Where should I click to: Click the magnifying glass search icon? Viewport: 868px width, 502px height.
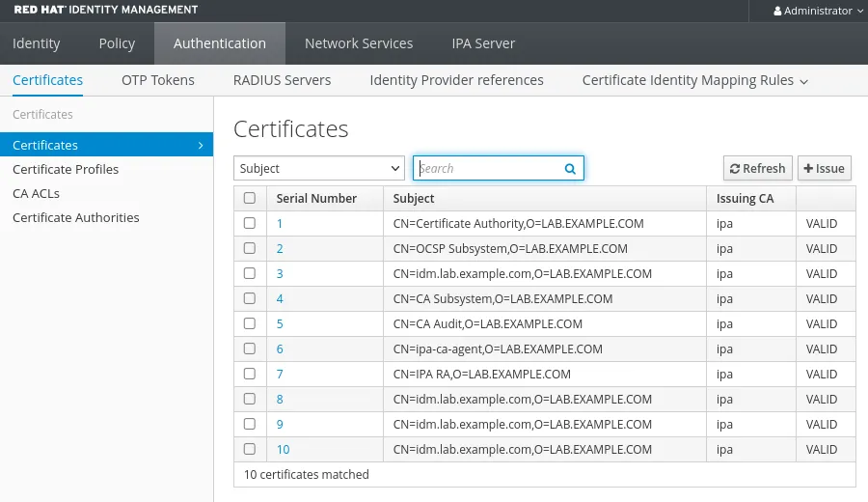570,169
